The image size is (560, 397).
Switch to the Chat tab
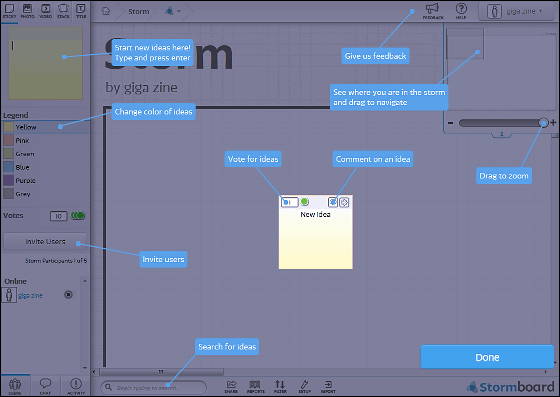tap(45, 386)
